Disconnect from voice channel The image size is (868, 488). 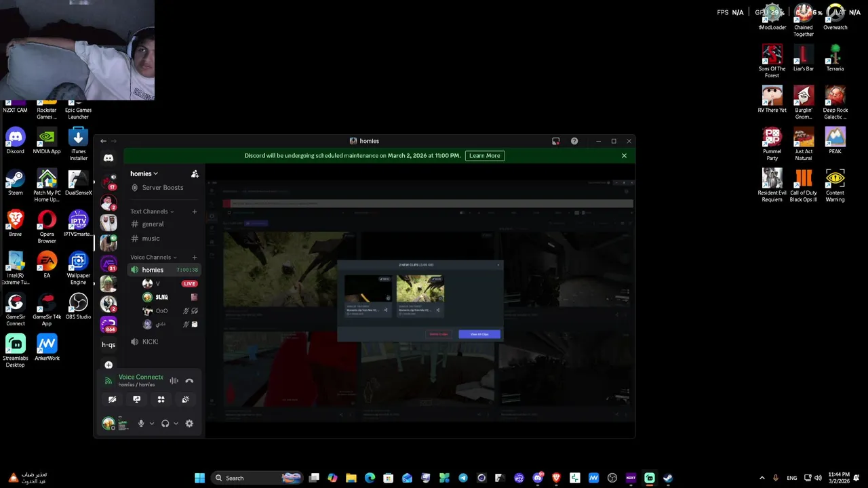pos(189,381)
